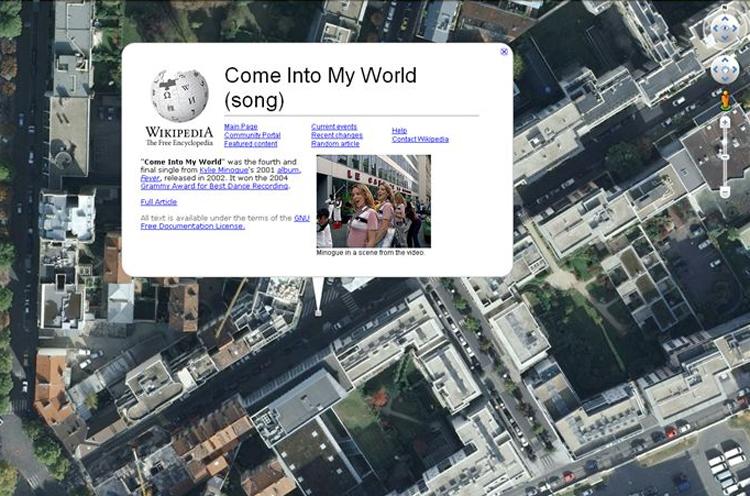Pan map down with Move joystick
This screenshot has height=496, width=750.
[725, 79]
